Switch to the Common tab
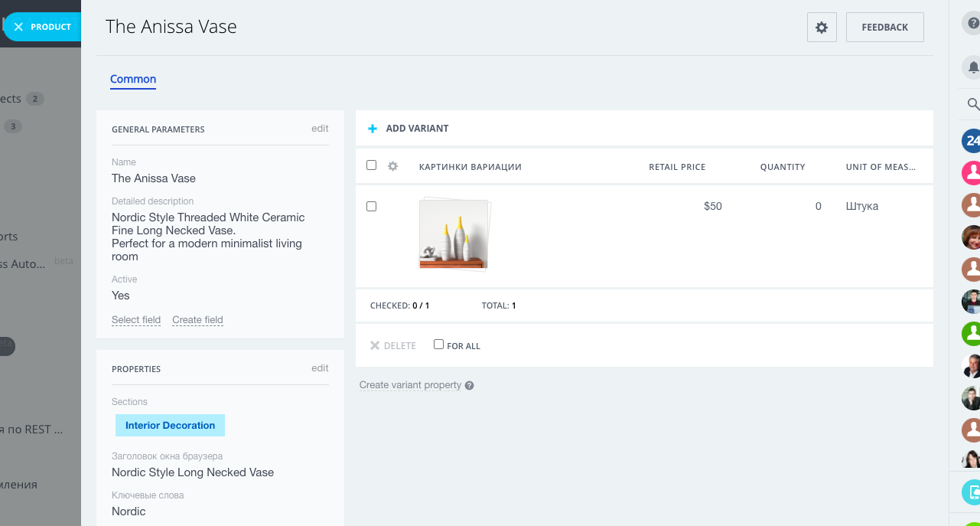Image resolution: width=980 pixels, height=526 pixels. pos(133,79)
